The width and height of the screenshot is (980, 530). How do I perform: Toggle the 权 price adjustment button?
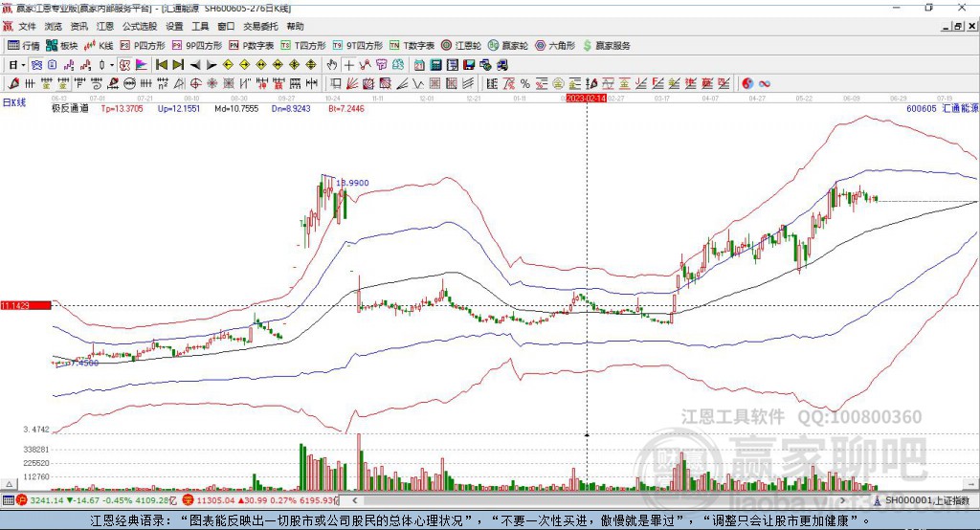point(124,65)
